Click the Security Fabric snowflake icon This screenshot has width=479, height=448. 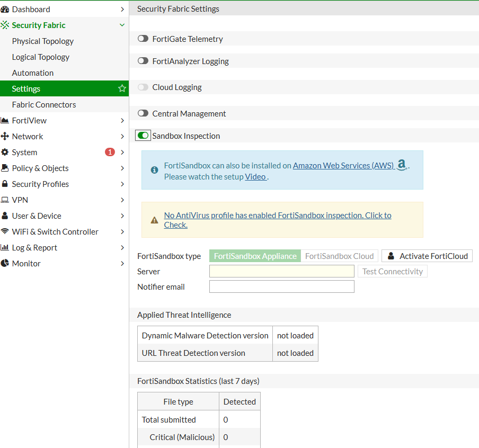pyautogui.click(x=5, y=25)
